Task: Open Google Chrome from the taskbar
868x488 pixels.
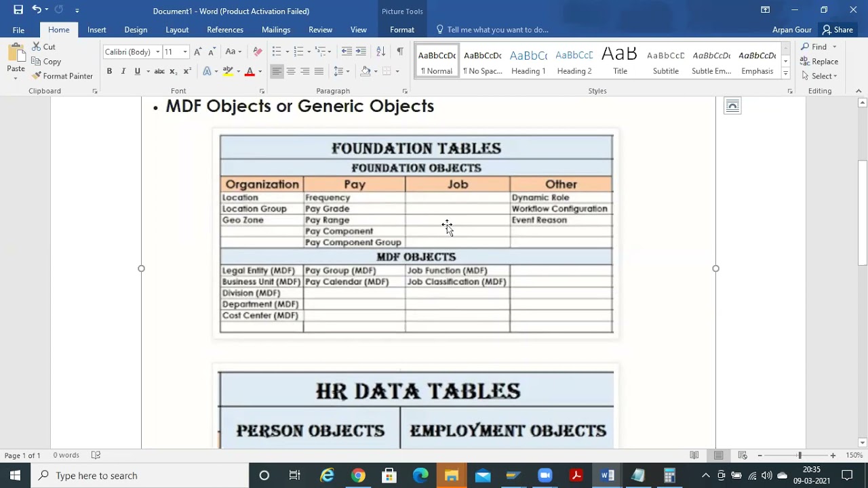Action: [358, 475]
